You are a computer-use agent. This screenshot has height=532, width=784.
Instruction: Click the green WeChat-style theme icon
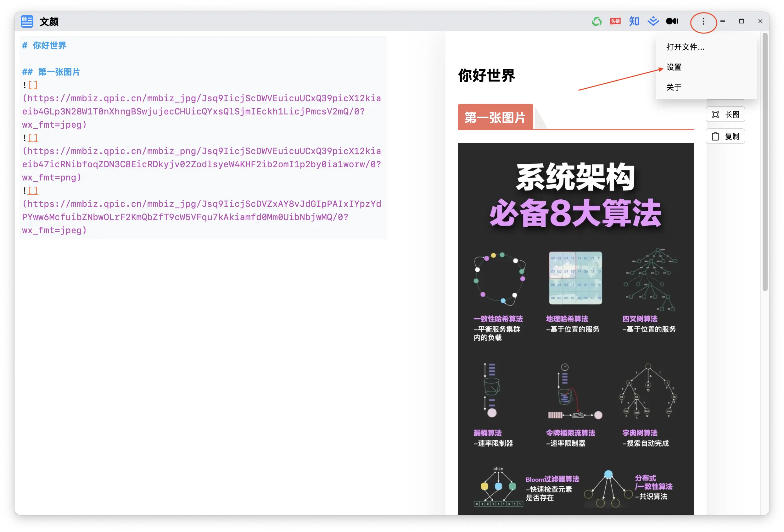click(x=596, y=22)
